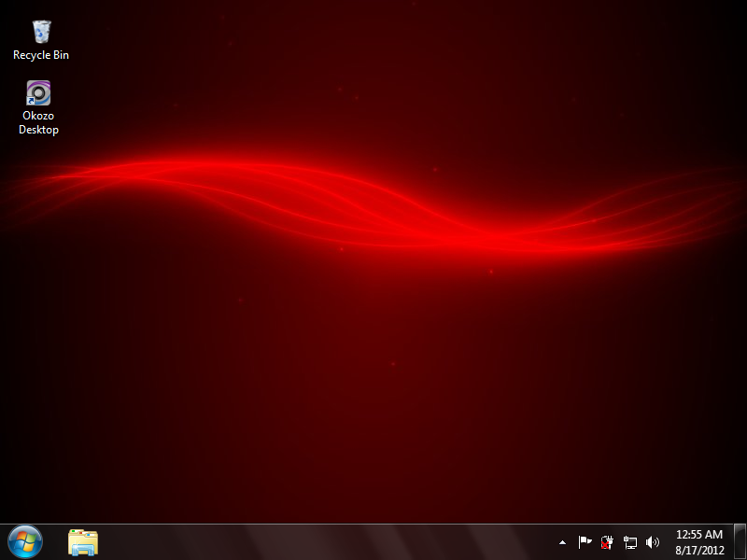Open Action Center flag icon

point(585,542)
